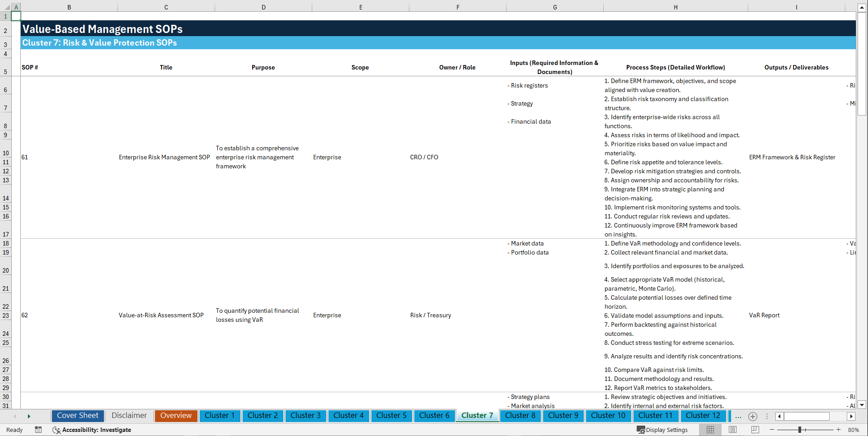Select column header G
Image resolution: width=868 pixels, height=436 pixels.
[x=554, y=7]
